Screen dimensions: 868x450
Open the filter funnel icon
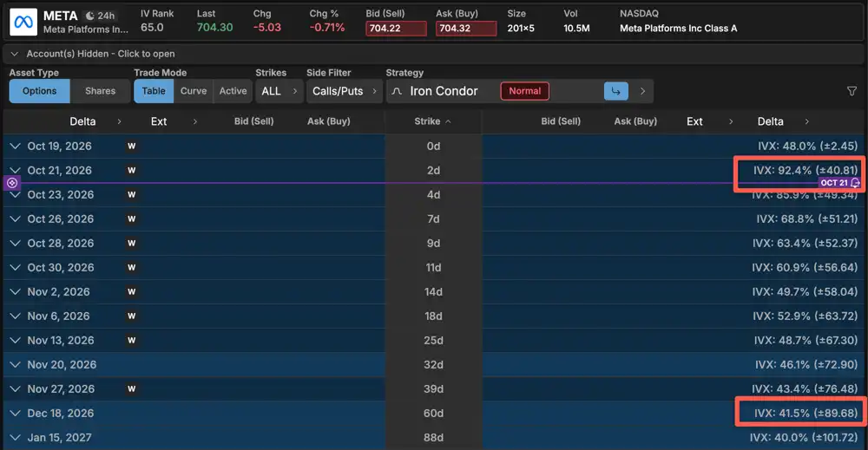coord(852,91)
